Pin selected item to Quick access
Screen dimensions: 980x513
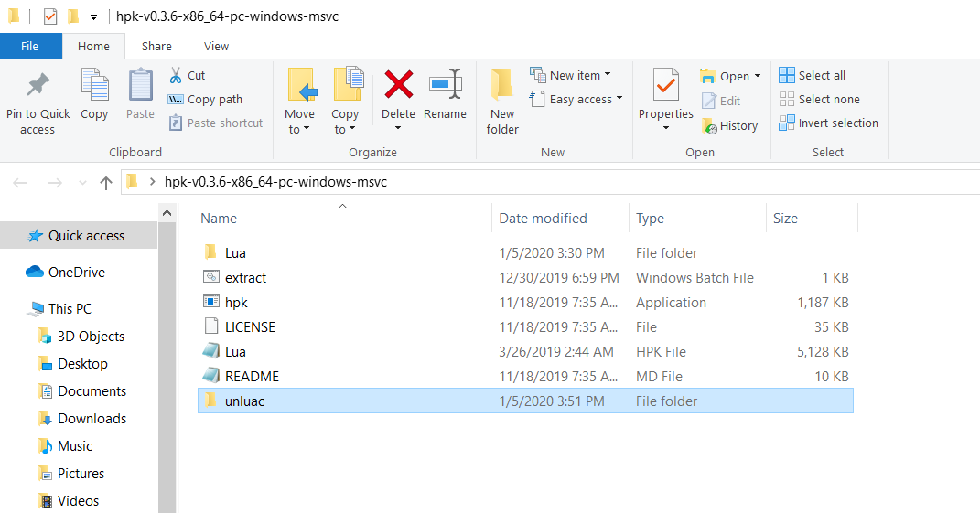tap(38, 103)
